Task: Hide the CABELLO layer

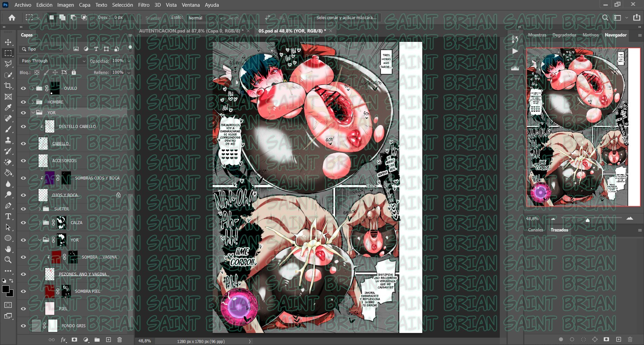Action: [23, 144]
